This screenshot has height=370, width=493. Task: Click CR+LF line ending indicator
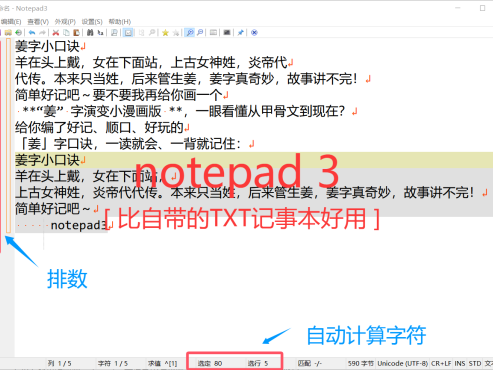(x=441, y=363)
